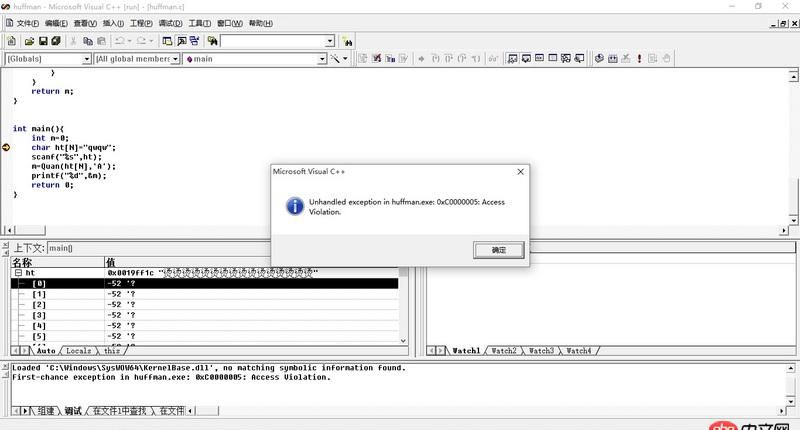This screenshot has width=800, height=430.
Task: Click the Step Over icon
Action: 448,59
